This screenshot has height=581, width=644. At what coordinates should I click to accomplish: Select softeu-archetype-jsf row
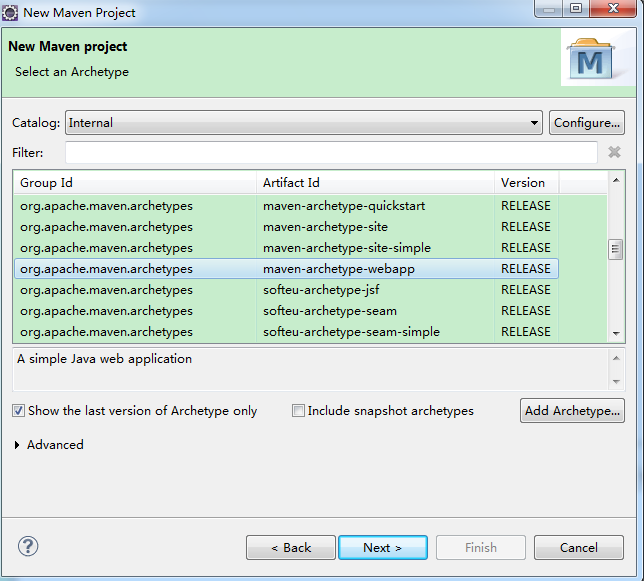click(x=286, y=289)
